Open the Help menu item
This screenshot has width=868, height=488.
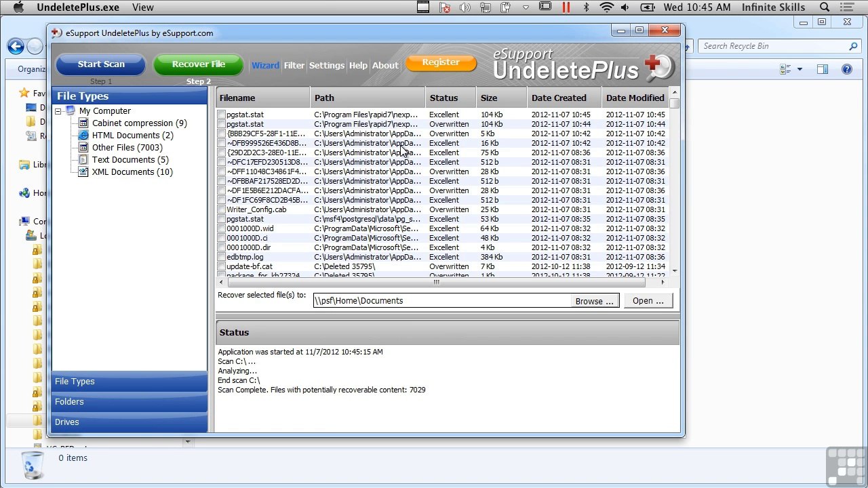pyautogui.click(x=358, y=66)
